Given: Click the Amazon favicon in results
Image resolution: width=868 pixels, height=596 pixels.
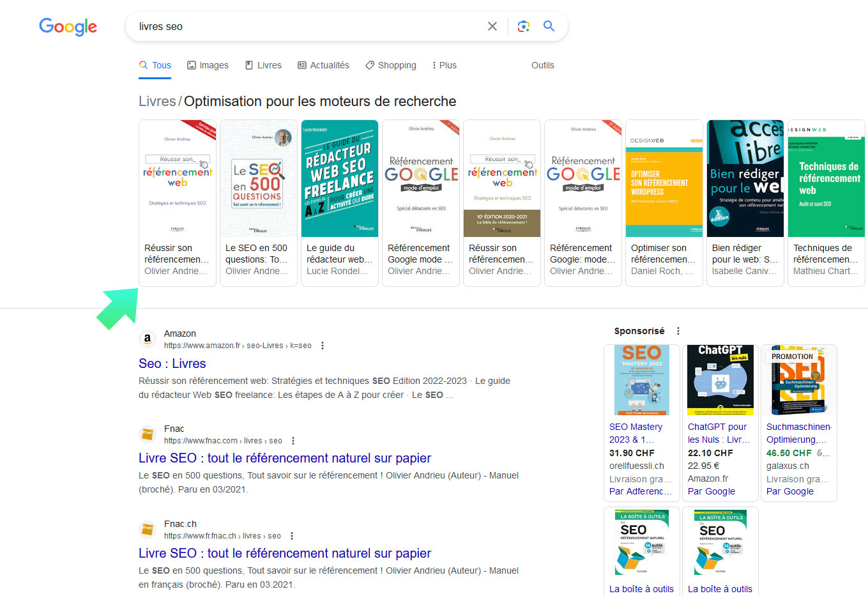Looking at the screenshot, I should point(148,339).
